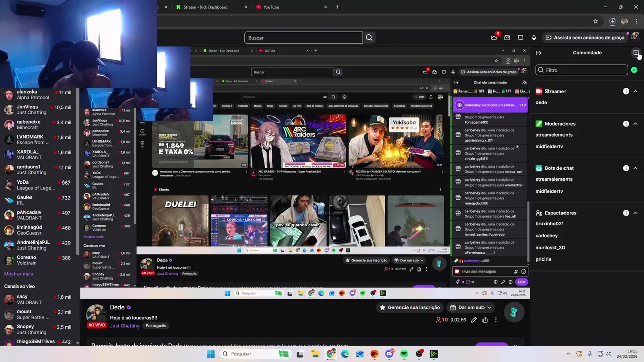Click the green checkmark beside the Filtro field
Viewport: 644px width, 362px height.
pyautogui.click(x=634, y=70)
